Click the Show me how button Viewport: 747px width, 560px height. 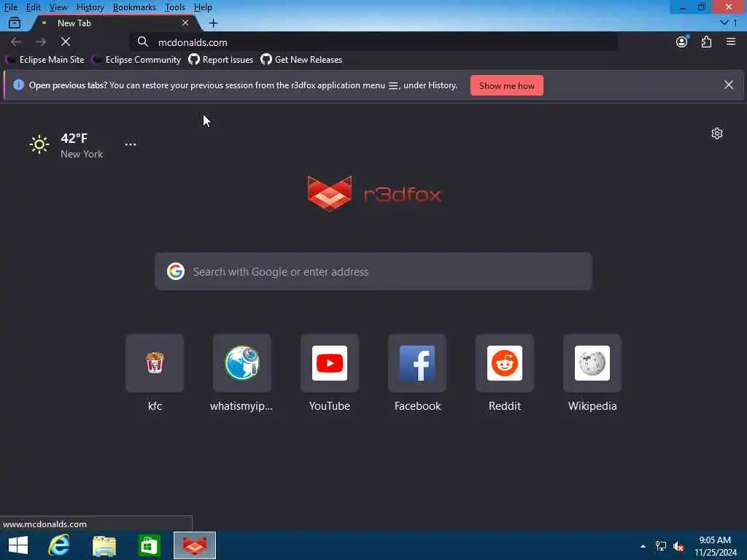(x=506, y=86)
